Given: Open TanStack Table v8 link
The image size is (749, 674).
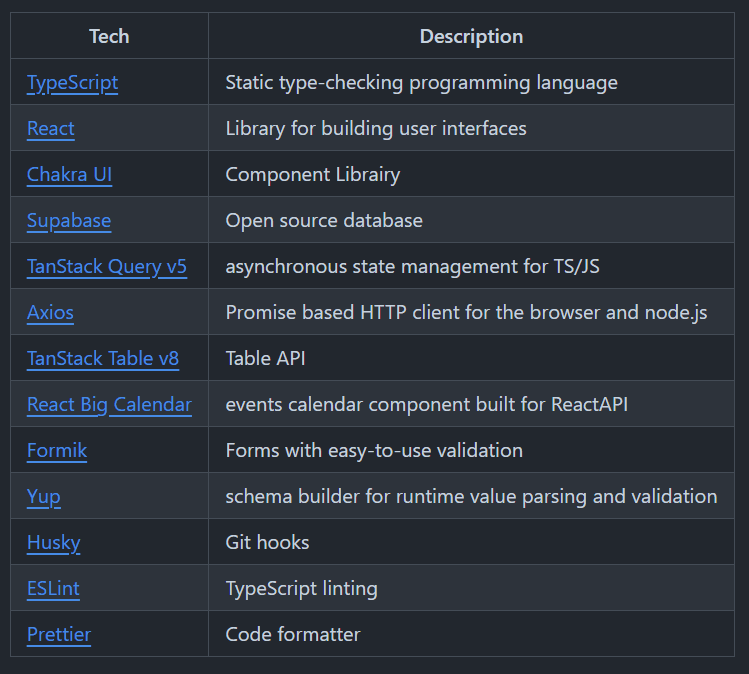Looking at the screenshot, I should point(103,358).
